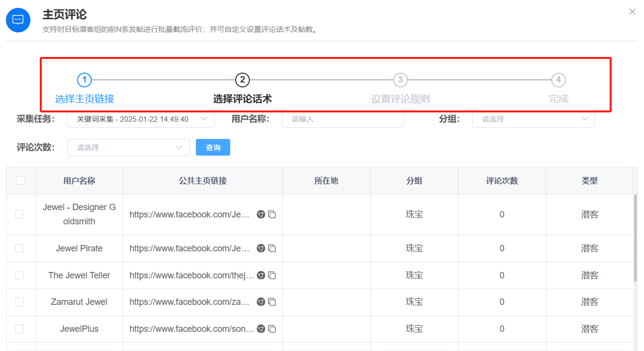
Task: Open the 采集任务 dropdown
Action: click(141, 119)
